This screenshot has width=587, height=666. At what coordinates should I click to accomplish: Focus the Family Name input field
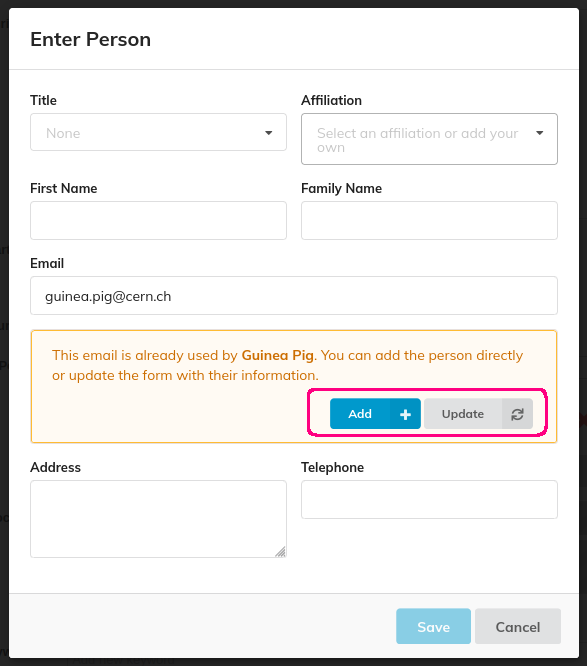coord(429,220)
